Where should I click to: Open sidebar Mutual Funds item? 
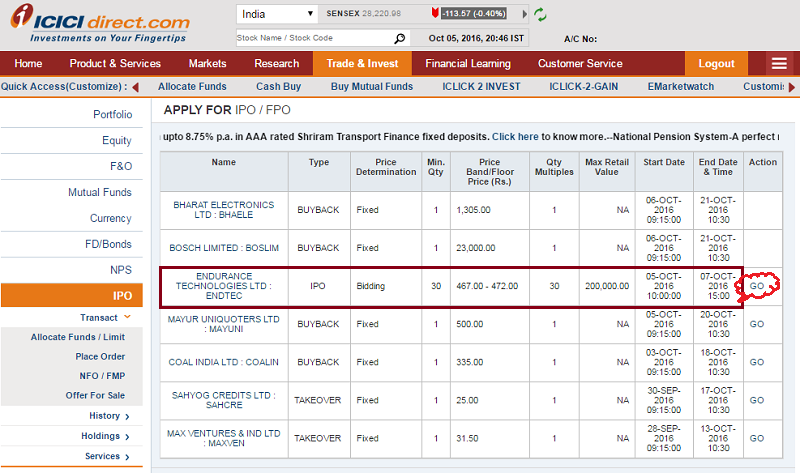[x=100, y=192]
